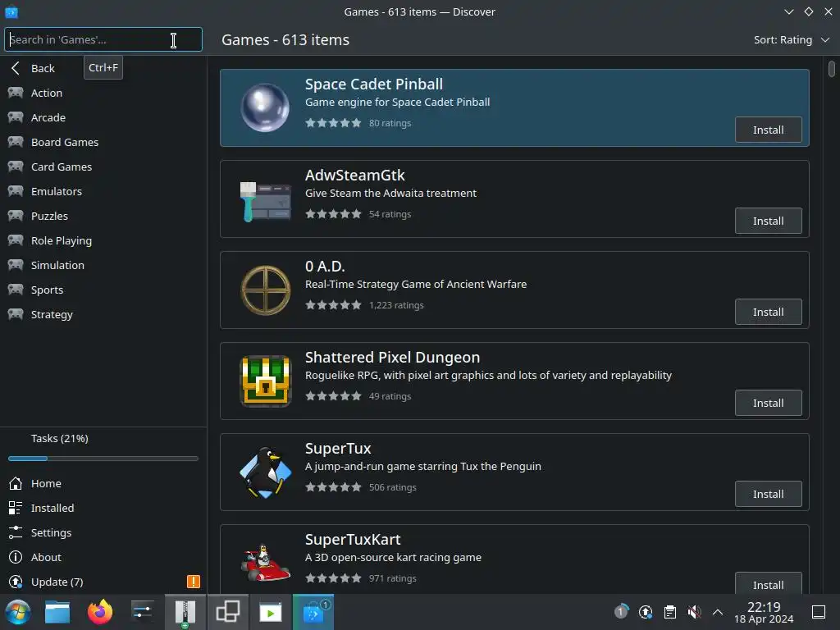This screenshot has height=630, width=840.
Task: Select the Arcade category
Action: point(103,117)
